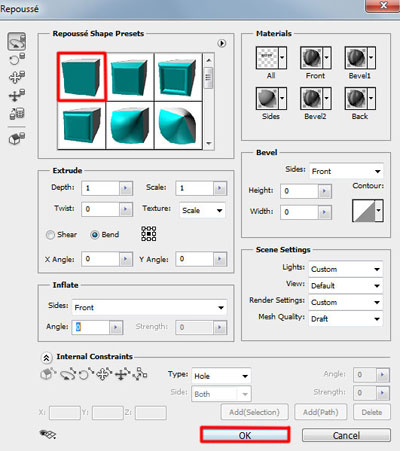Choose the inset frame bevel preset thumbnail
The height and width of the screenshot is (451, 400).
click(178, 77)
